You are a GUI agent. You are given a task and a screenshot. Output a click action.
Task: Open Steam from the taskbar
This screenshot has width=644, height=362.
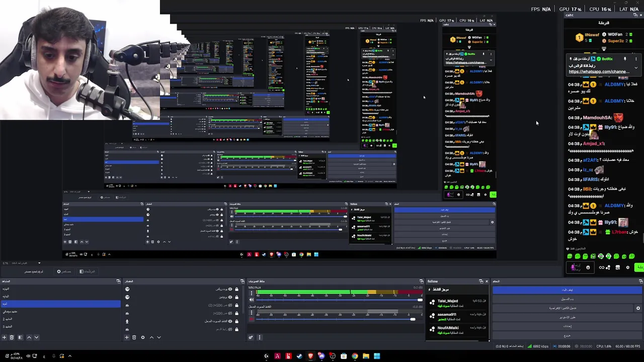[x=299, y=356]
